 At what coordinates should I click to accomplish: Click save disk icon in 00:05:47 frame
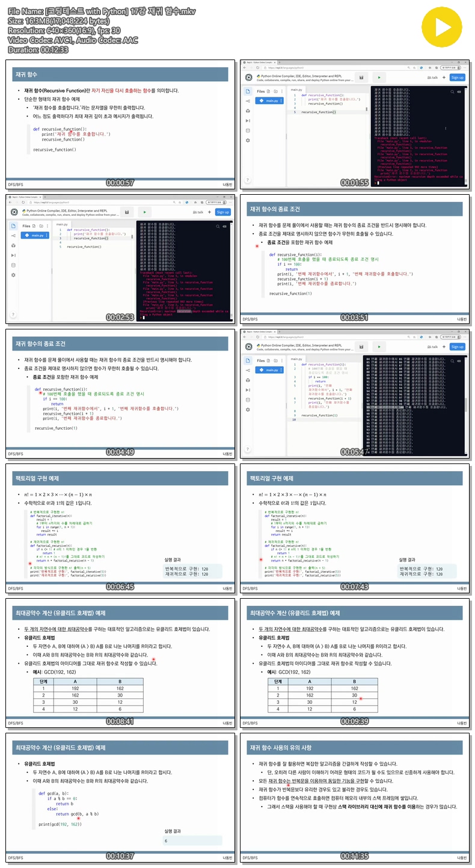coord(361,346)
